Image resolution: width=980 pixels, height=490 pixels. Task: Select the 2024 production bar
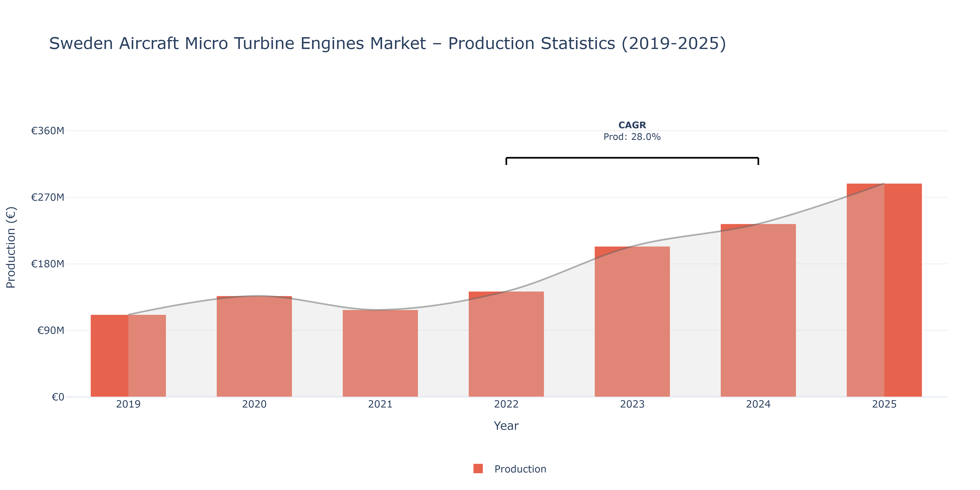point(758,310)
